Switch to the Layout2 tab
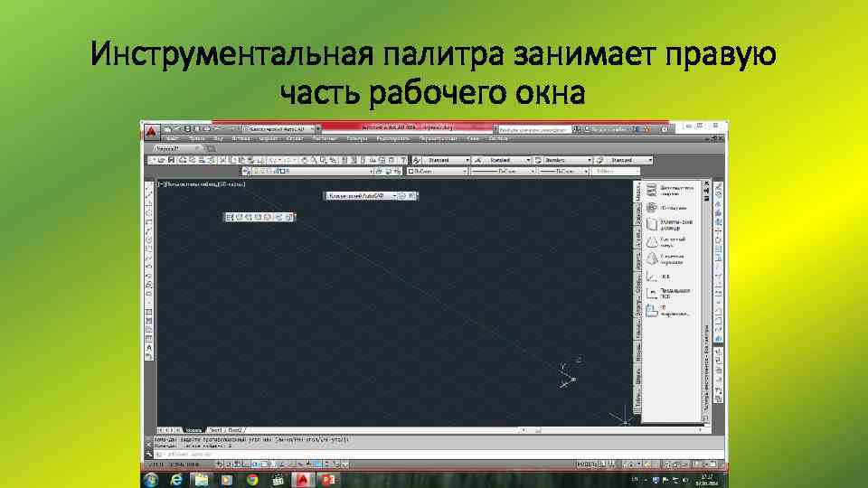Screen dimensions: 868x488 235,430
